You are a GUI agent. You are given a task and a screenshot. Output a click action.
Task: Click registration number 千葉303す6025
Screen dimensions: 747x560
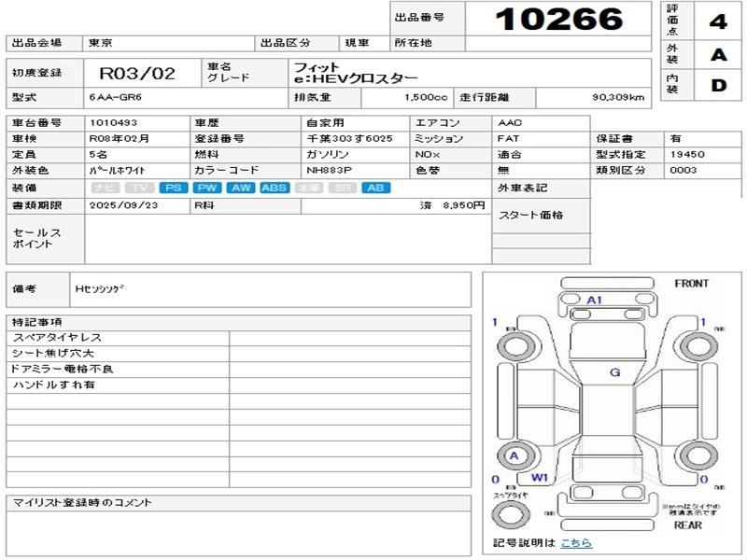[x=349, y=138]
